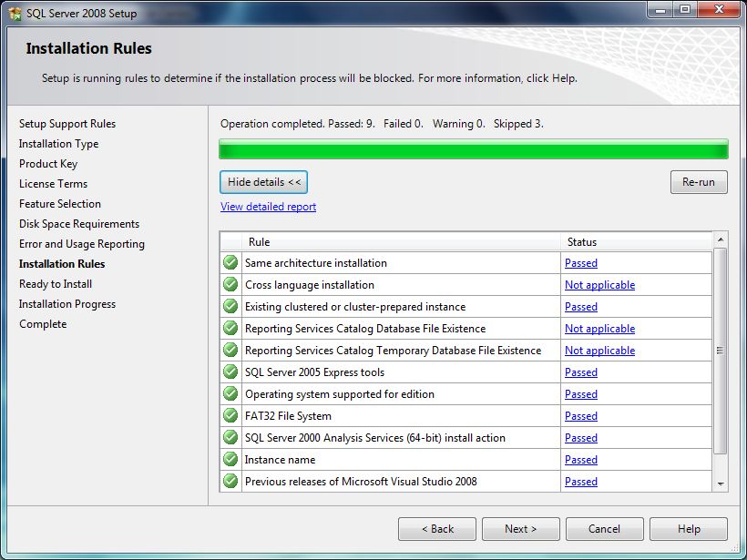Click check icon for SQL Server 2005 Express tools
747x560 pixels.
[x=230, y=372]
